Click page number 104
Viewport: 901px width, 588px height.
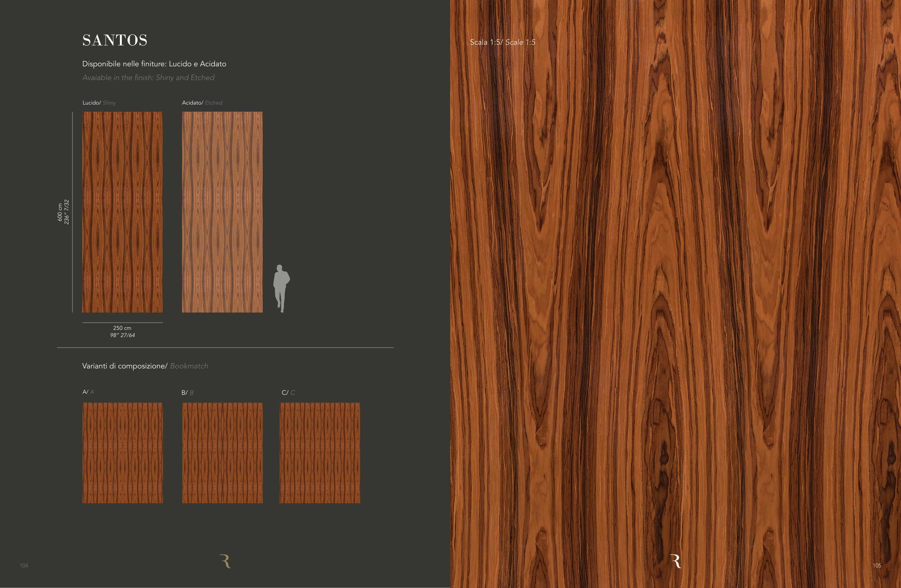tap(24, 565)
